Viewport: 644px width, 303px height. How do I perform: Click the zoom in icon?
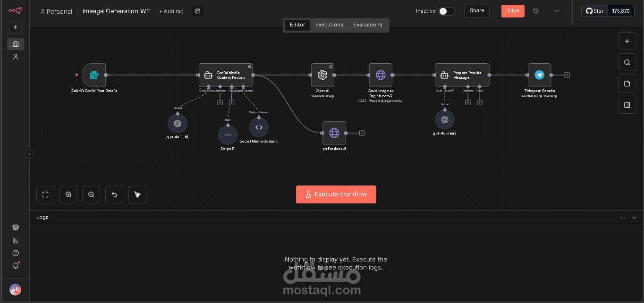coord(68,194)
